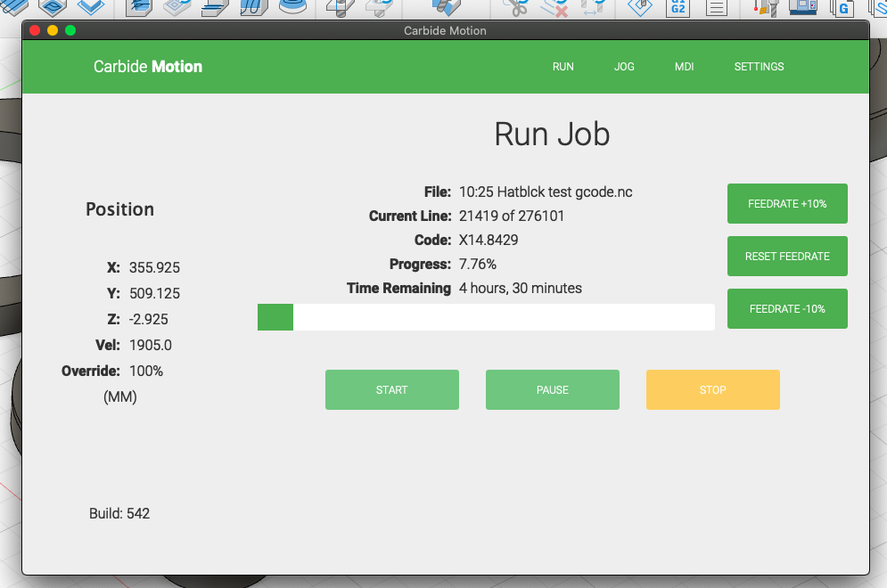Click the Z position value '-2.925'

148,320
